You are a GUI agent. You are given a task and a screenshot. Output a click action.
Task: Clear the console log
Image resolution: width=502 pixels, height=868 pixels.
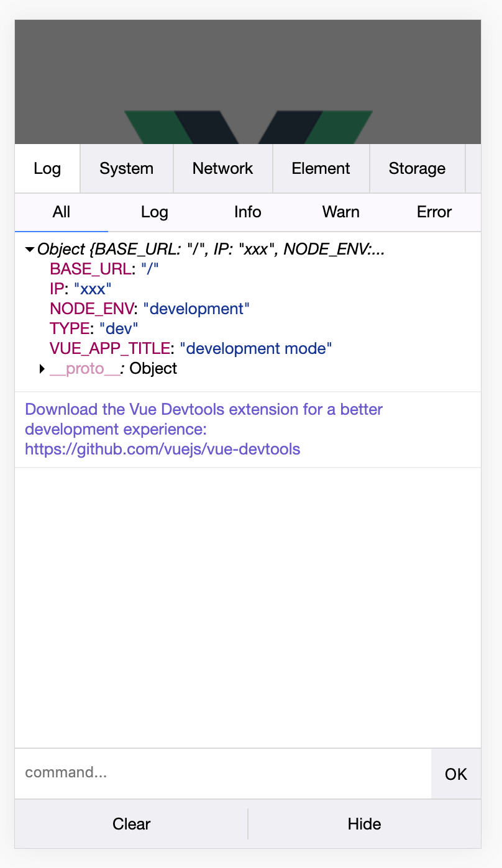click(131, 824)
